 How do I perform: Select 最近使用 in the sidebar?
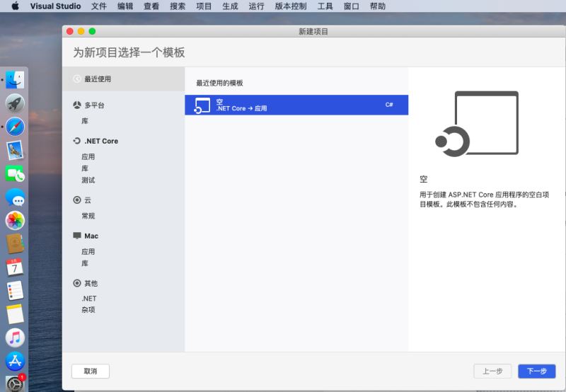click(x=123, y=79)
